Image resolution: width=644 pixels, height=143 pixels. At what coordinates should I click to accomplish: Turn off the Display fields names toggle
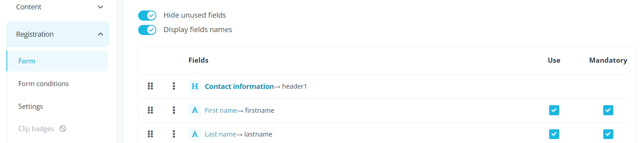[x=147, y=30]
